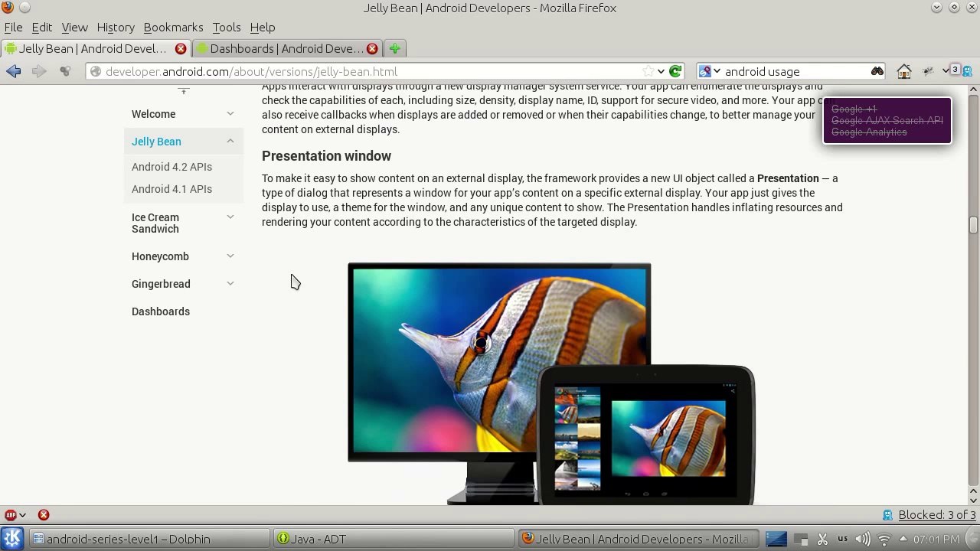Click the scissors clipboard tray icon

[822, 539]
